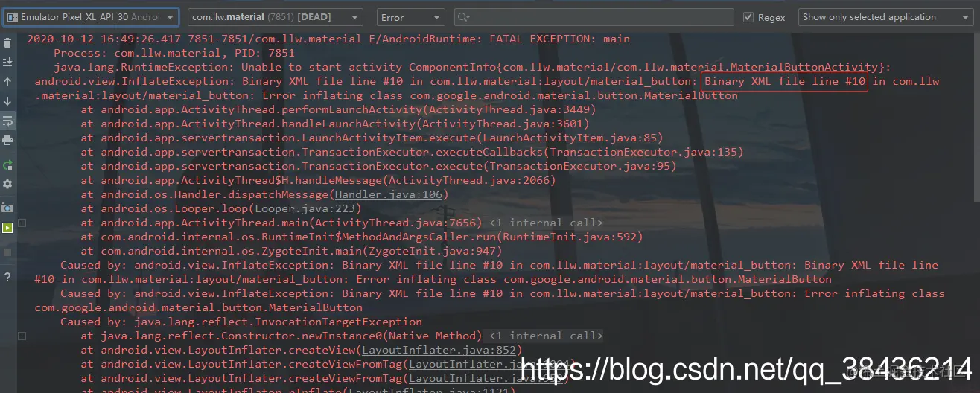Click the logcat vertical scrollbar

pos(976,116)
